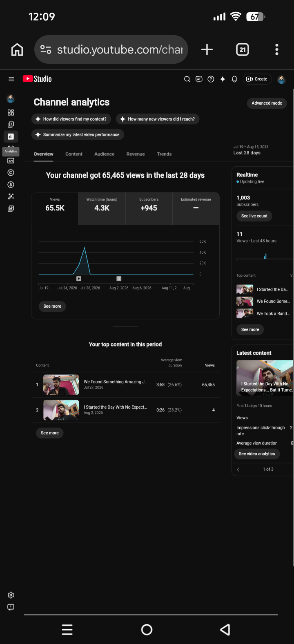
Task: Click See more below the views chart
Action: pos(52,306)
